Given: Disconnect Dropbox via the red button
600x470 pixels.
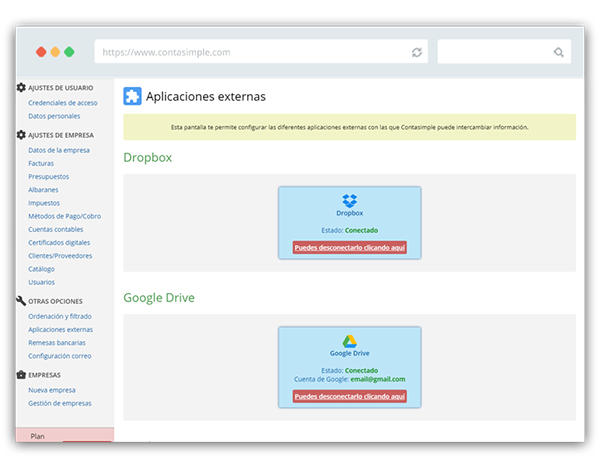Looking at the screenshot, I should point(349,247).
